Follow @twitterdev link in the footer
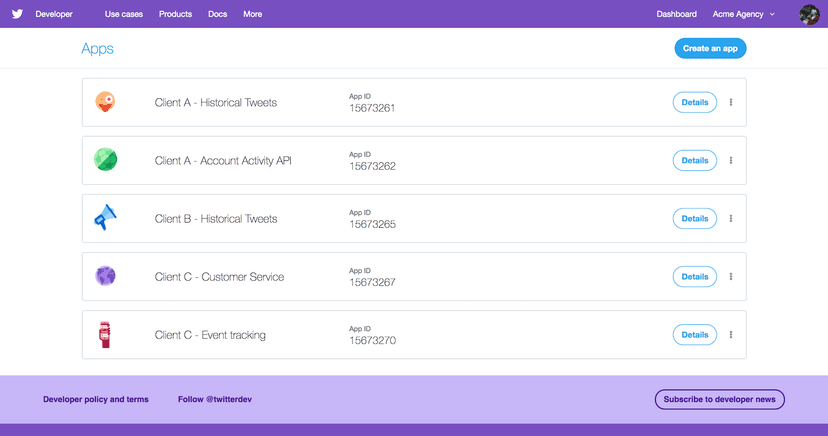This screenshot has height=436, width=828. [x=215, y=400]
